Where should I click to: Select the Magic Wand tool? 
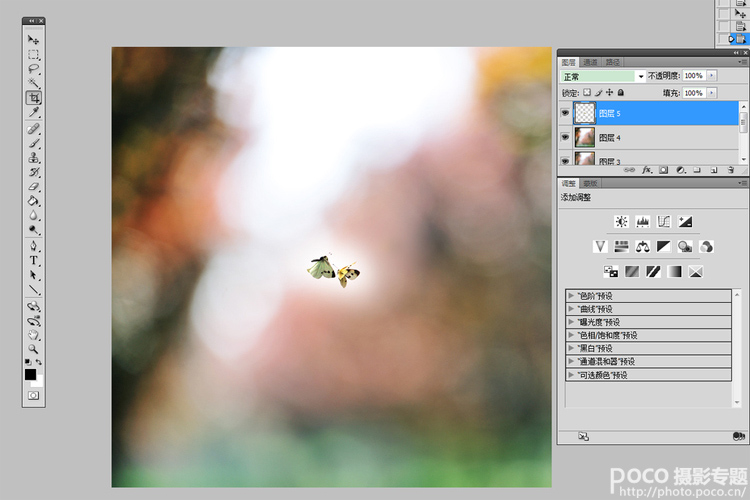(33, 83)
